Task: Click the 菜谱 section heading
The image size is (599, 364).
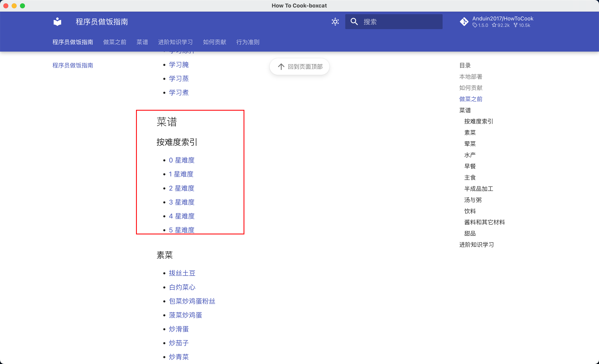Action: click(x=167, y=122)
